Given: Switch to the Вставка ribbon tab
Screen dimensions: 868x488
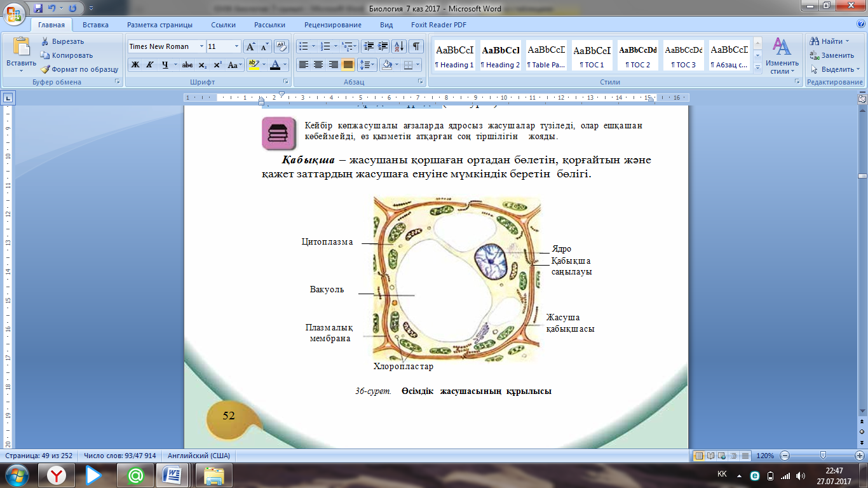Looking at the screenshot, I should coord(95,25).
